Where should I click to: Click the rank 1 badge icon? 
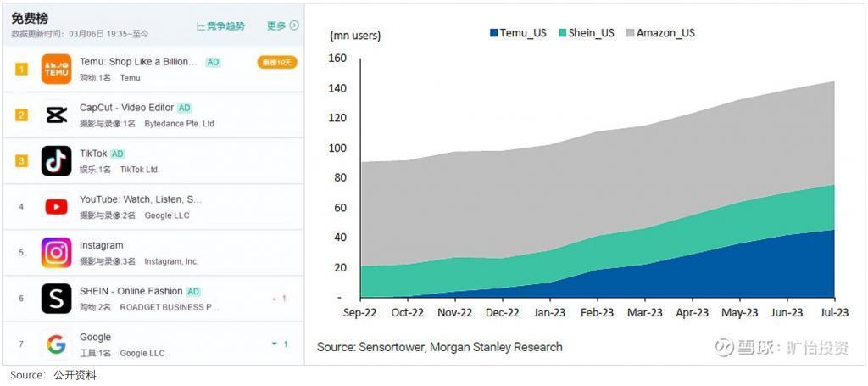click(21, 69)
